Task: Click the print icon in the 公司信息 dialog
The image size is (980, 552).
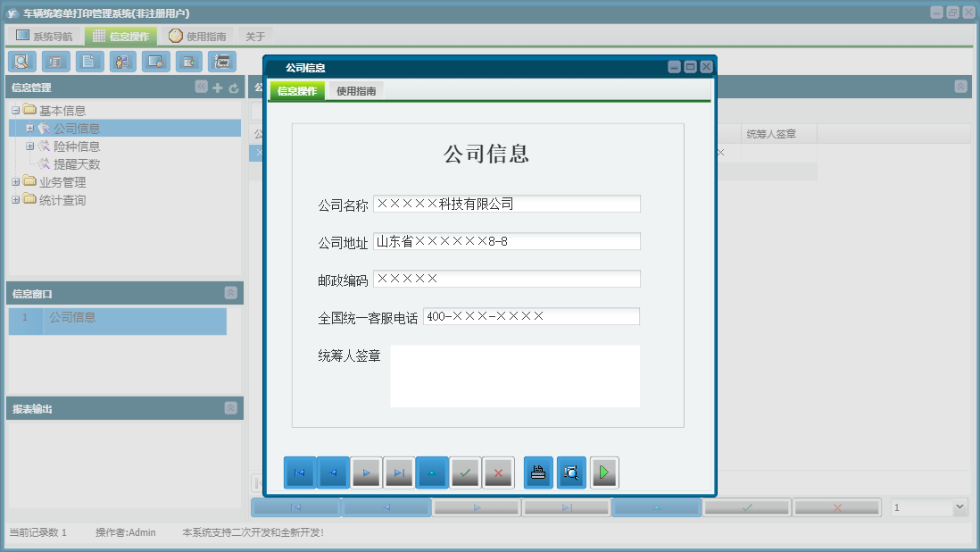Action: click(x=537, y=473)
